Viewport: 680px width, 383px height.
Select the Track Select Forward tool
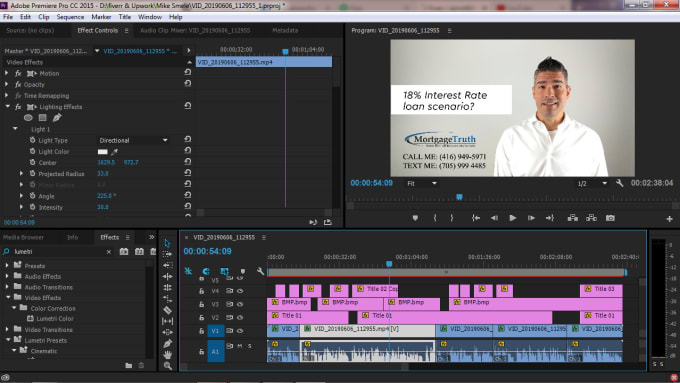coord(167,254)
